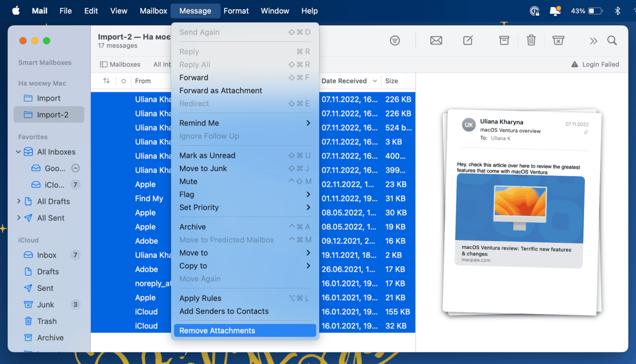Expand the Set Priority submenu
Image resolution: width=636 pixels, height=364 pixels.
245,208
